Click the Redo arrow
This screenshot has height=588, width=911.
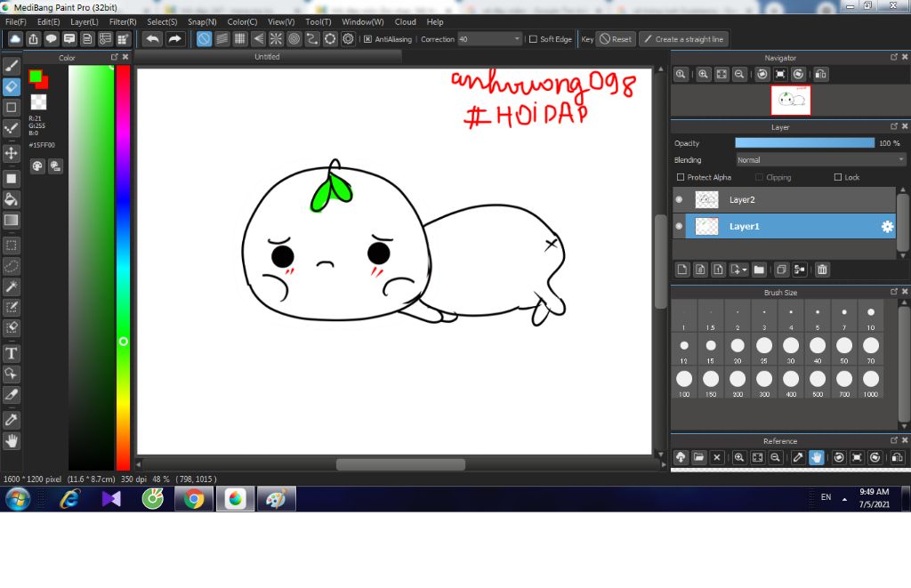(x=174, y=39)
